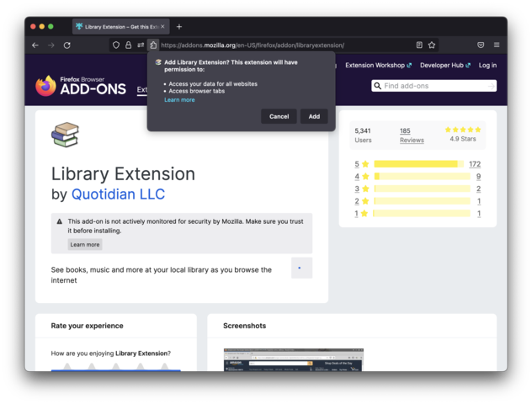This screenshot has width=532, height=404.
Task: Filter reviews by 4 star bar
Action: point(422,177)
